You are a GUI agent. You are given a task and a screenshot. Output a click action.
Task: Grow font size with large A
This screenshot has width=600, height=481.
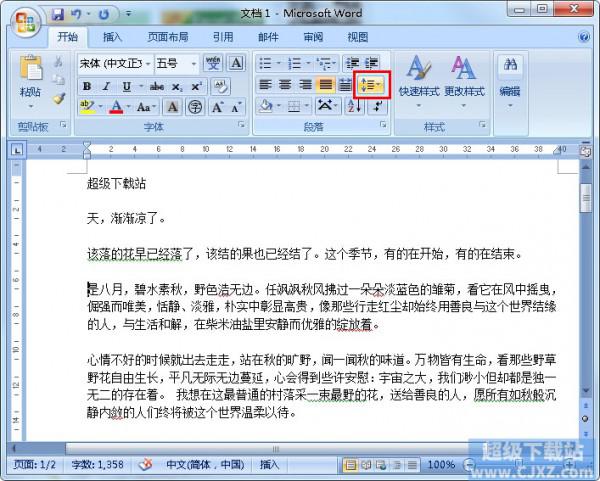217,107
